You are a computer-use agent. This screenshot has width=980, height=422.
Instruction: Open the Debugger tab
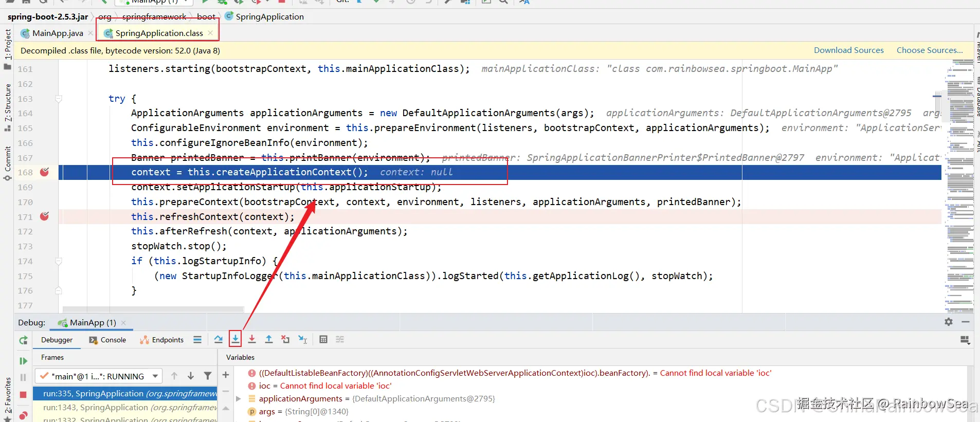click(57, 340)
